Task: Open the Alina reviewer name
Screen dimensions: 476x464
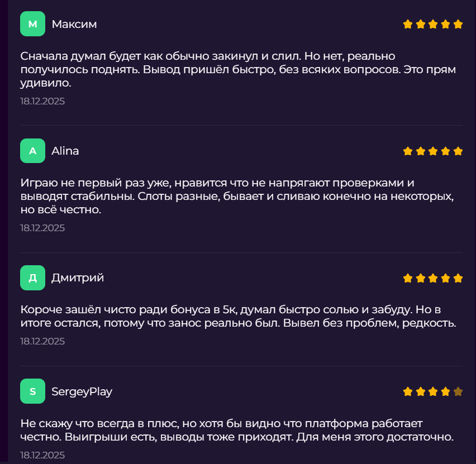Action: (65, 151)
